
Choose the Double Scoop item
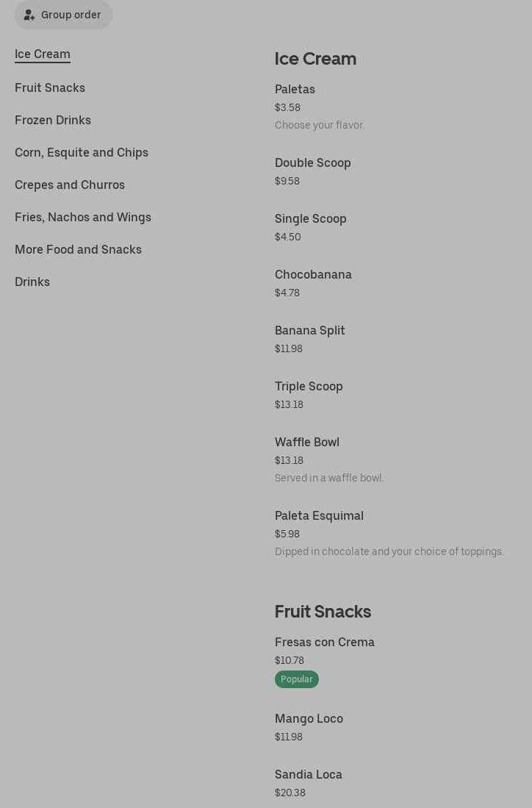coord(313,162)
